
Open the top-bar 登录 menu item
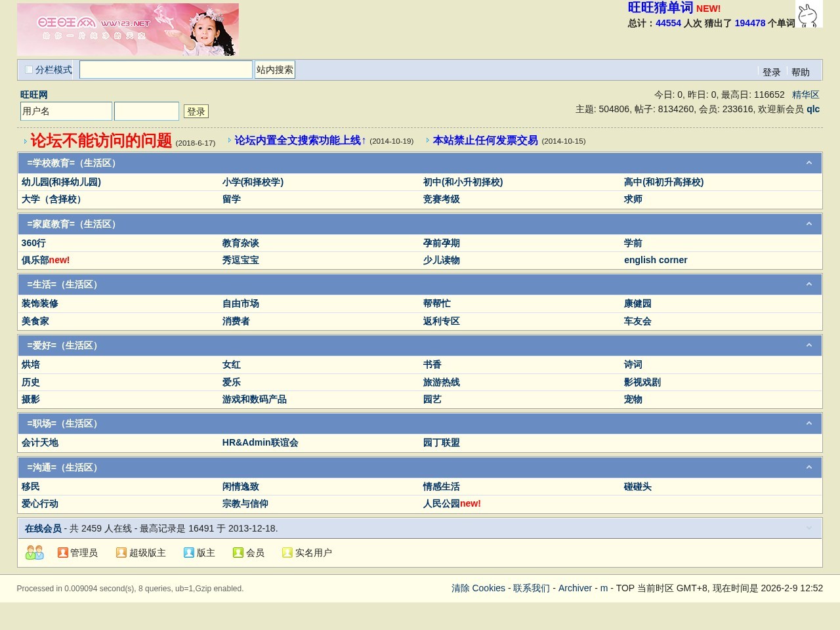coord(771,72)
